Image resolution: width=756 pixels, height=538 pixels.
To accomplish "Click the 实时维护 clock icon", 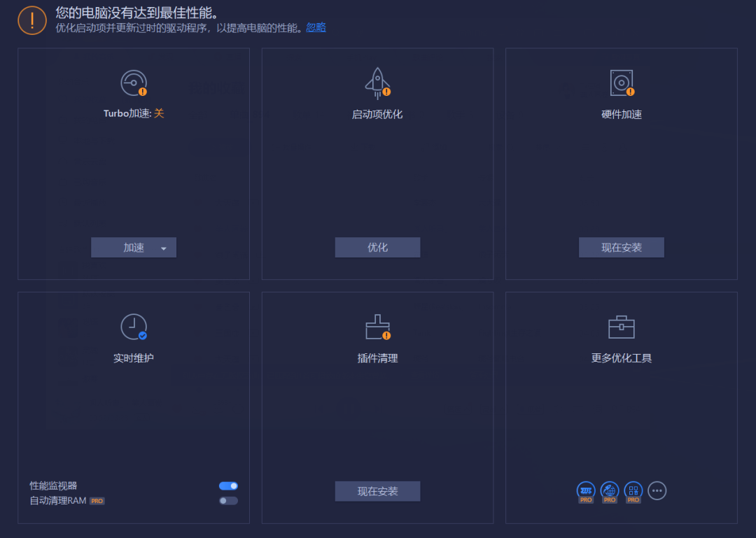I will pos(134,327).
